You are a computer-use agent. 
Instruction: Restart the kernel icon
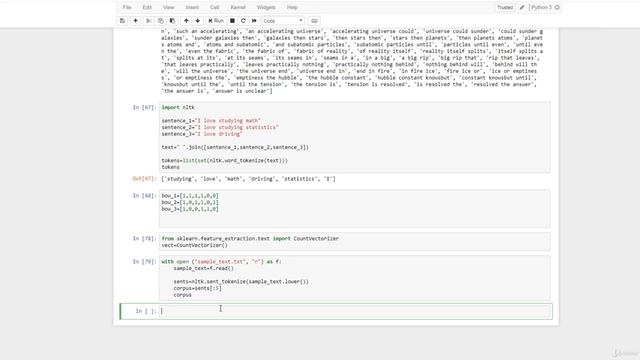[x=243, y=21]
